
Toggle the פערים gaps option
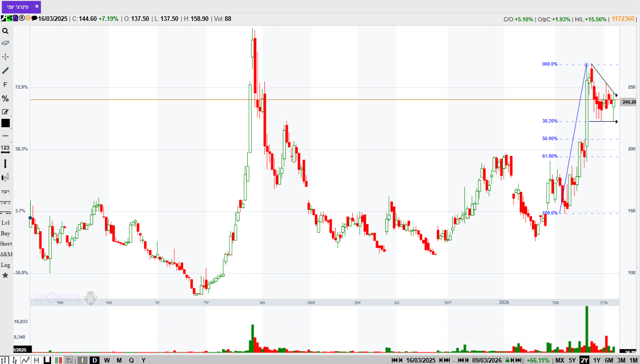pos(5,213)
